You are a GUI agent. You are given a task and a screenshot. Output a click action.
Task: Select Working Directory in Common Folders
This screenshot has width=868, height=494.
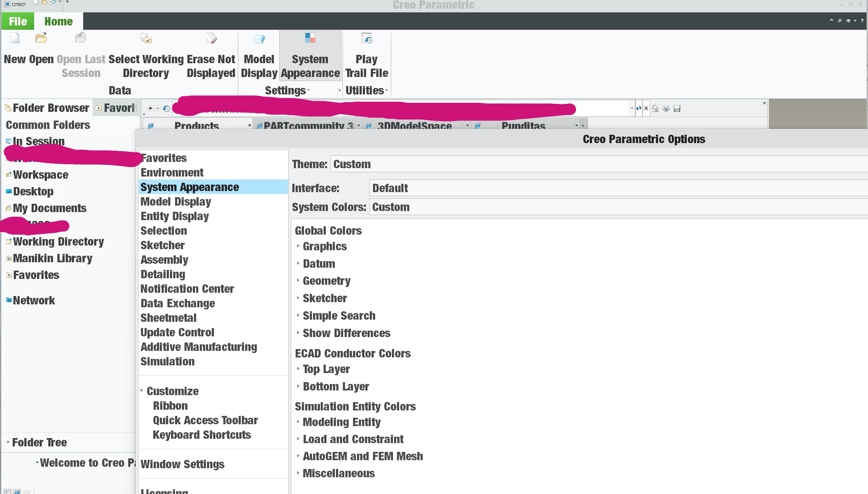[58, 242]
